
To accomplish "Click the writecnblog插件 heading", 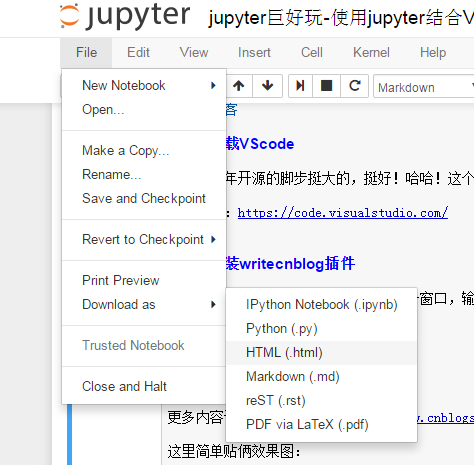I will 290,264.
